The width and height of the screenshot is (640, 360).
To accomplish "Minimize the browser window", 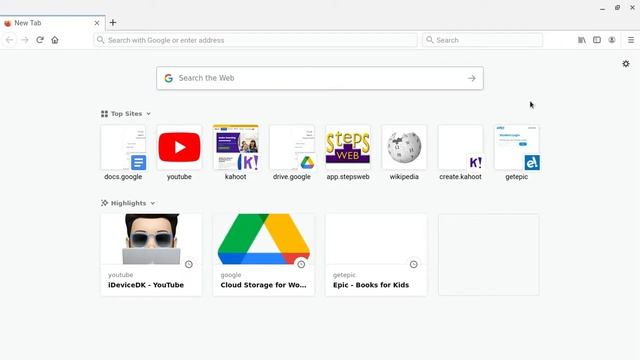I will point(602,8).
